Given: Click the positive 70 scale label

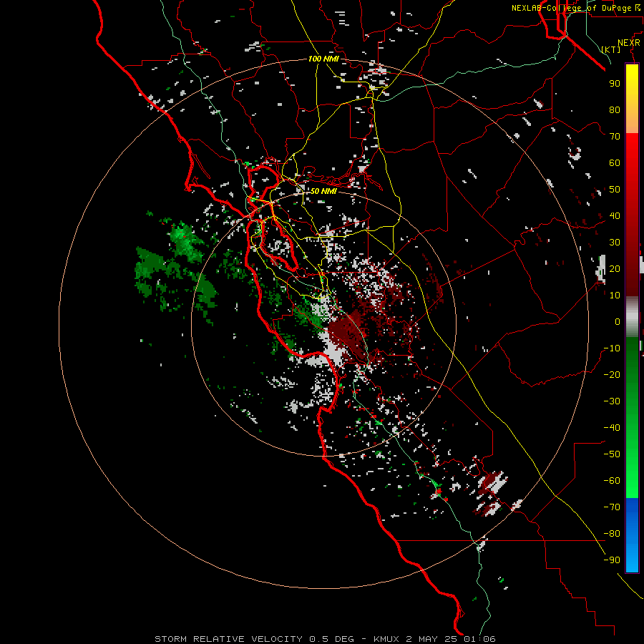Looking at the screenshot, I should (615, 137).
